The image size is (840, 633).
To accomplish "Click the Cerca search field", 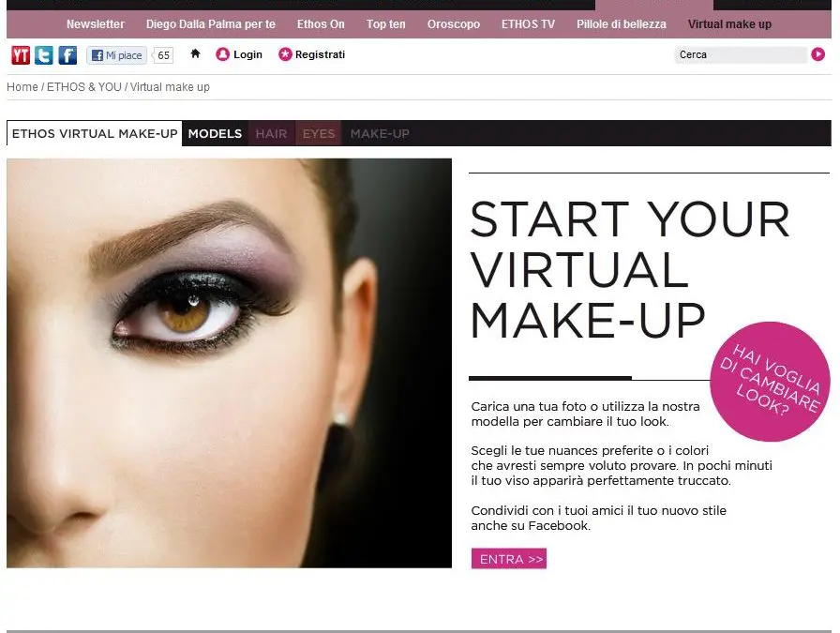I will [741, 54].
